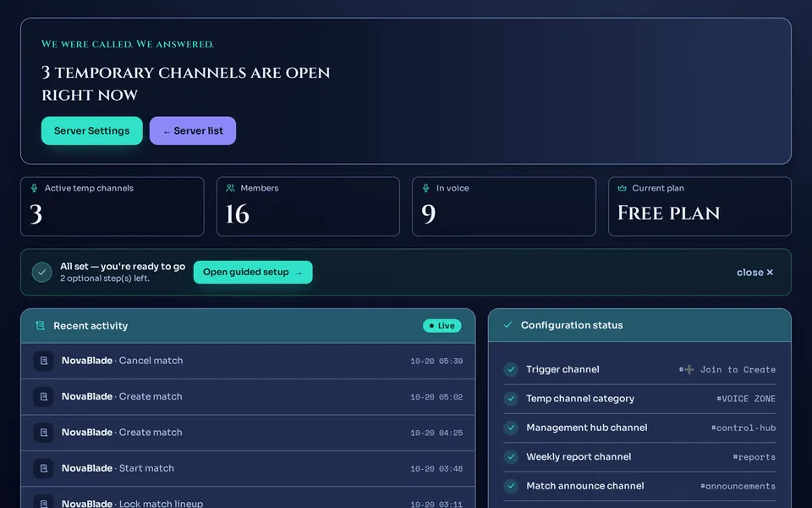Click "NovaBlade · Lock match lineup" activity entry
This screenshot has width=812, height=508.
tap(248, 498)
